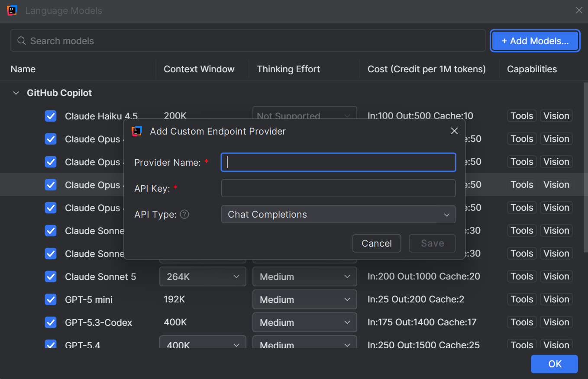Click the Capabilities column header
The image size is (588, 379).
click(x=532, y=69)
